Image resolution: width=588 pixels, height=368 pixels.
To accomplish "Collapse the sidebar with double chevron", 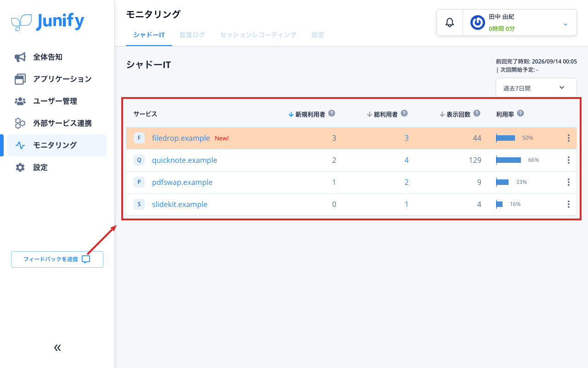I will coord(57,348).
